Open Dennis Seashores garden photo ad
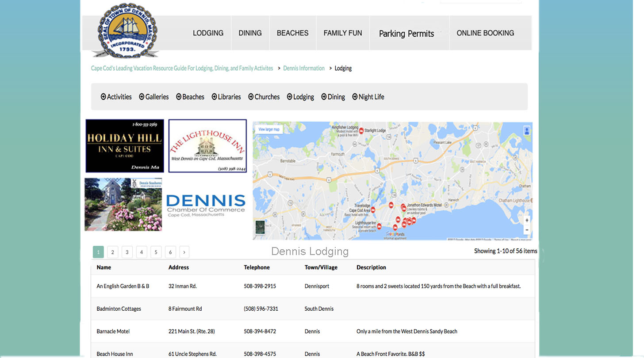The image size is (644, 358). pyautogui.click(x=123, y=204)
